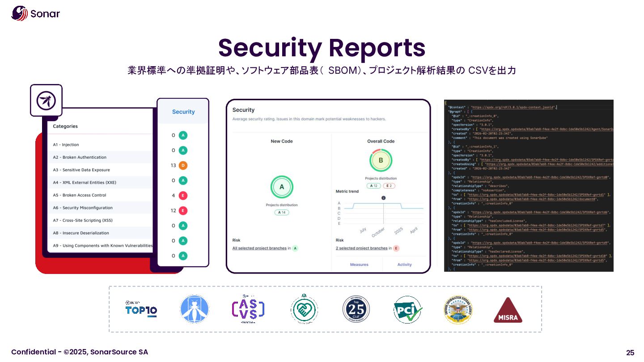Click the '@context' spdx-context.jsonld line
Screen dimensions: 644x362
click(x=502, y=107)
